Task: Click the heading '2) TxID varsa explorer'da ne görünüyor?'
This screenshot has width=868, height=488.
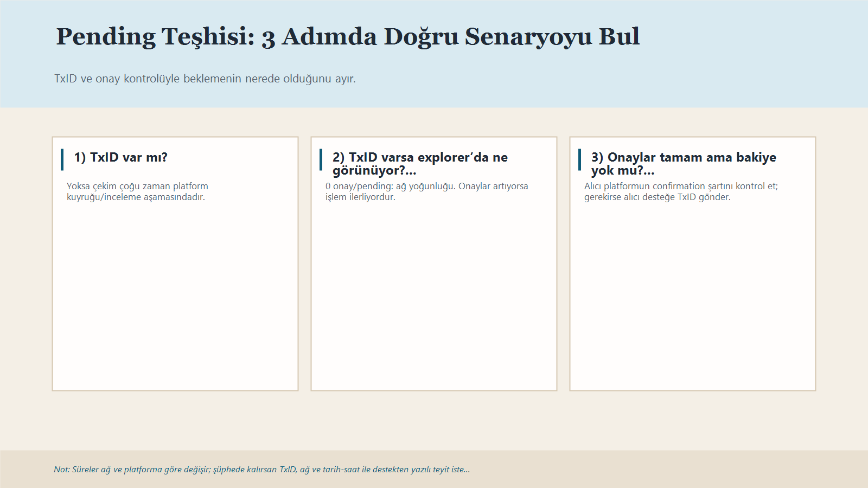Action: click(420, 164)
